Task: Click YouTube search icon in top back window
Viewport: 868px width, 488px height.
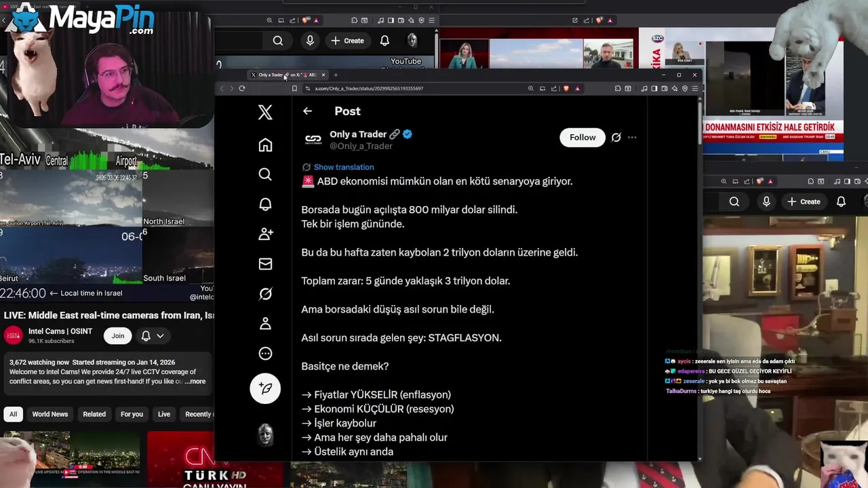Action: (x=278, y=41)
